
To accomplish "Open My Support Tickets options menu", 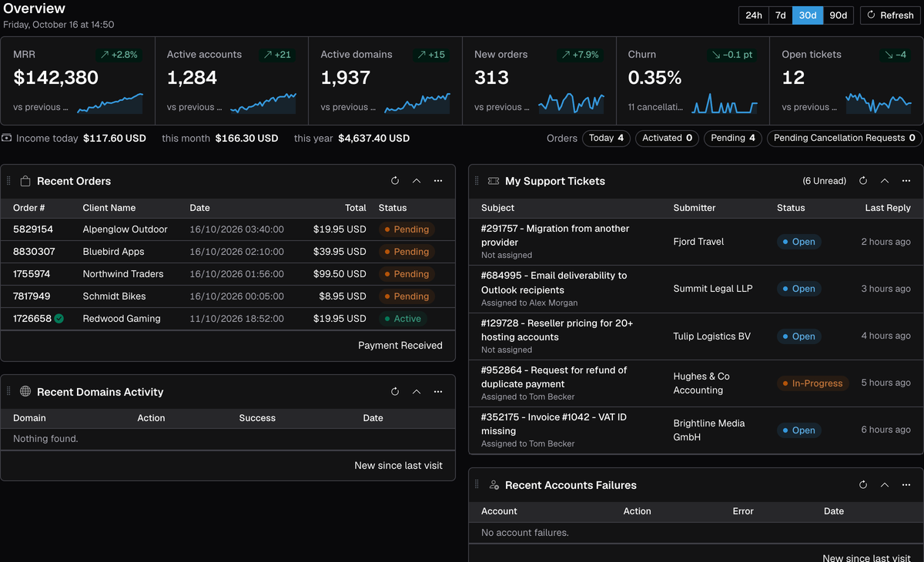I will [x=906, y=181].
